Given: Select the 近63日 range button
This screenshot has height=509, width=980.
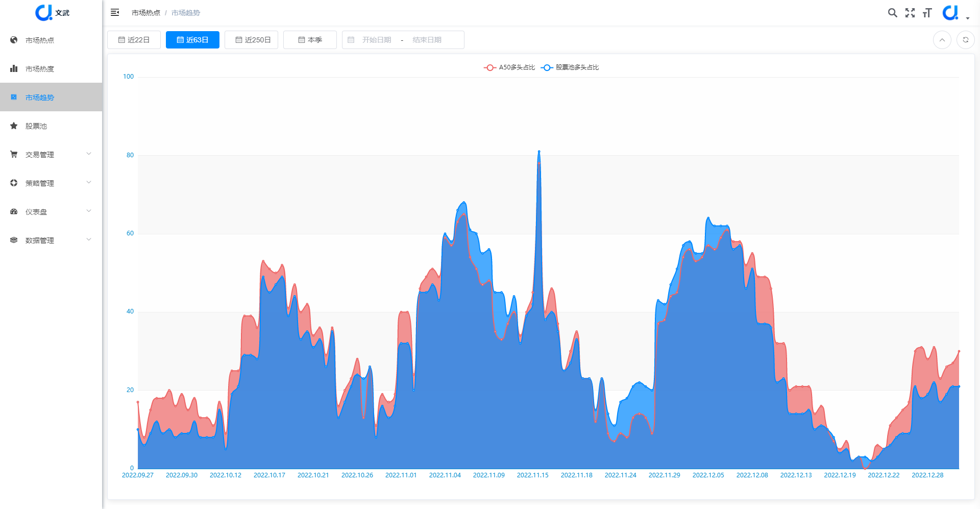Looking at the screenshot, I should coord(192,40).
